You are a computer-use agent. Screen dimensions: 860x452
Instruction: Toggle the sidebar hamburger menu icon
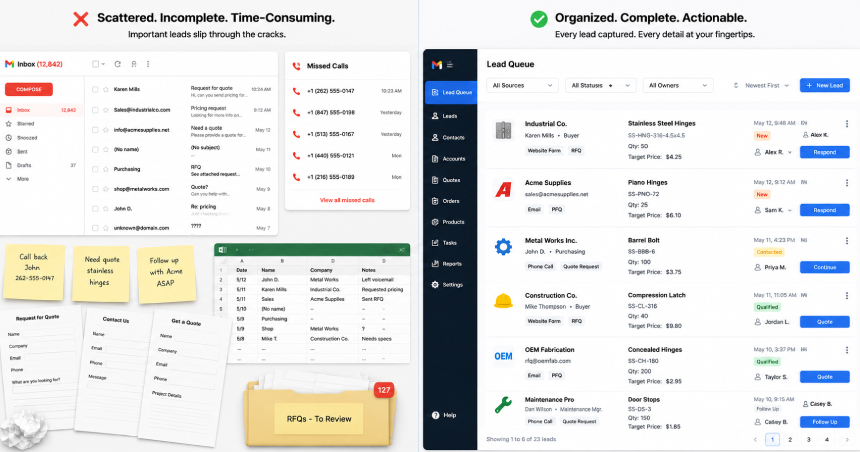[450, 65]
